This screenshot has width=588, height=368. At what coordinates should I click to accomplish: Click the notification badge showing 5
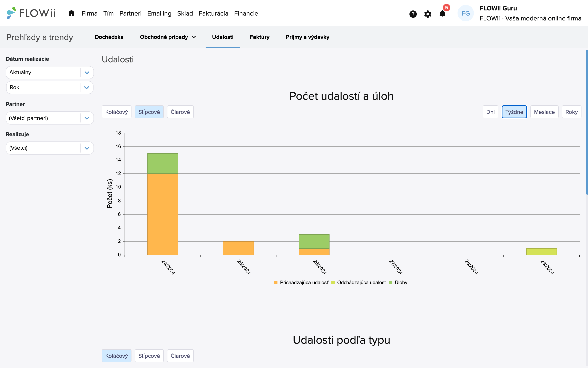446,8
